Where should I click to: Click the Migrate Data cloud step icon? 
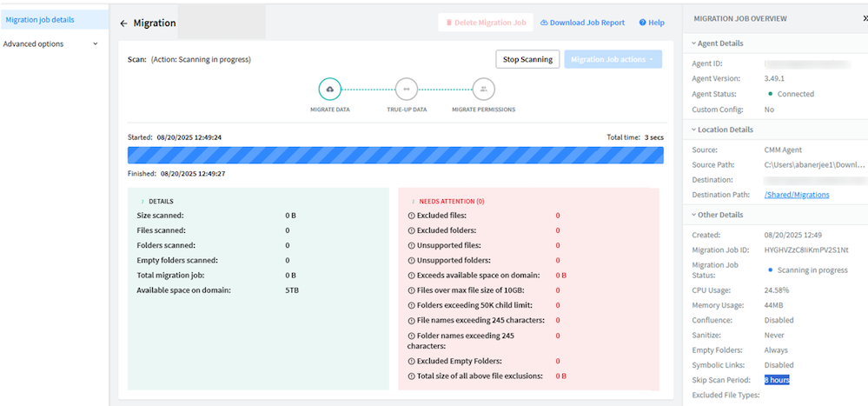click(x=329, y=89)
